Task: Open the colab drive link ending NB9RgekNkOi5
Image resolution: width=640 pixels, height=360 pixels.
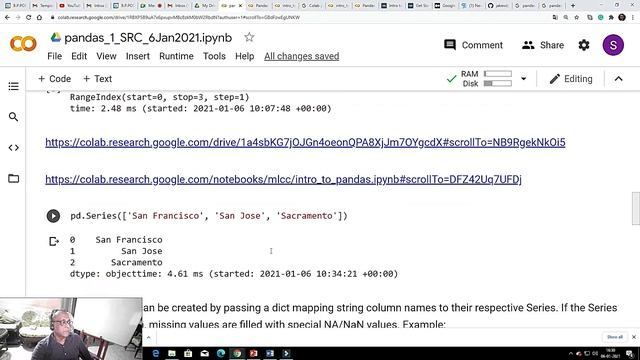Action: point(305,142)
